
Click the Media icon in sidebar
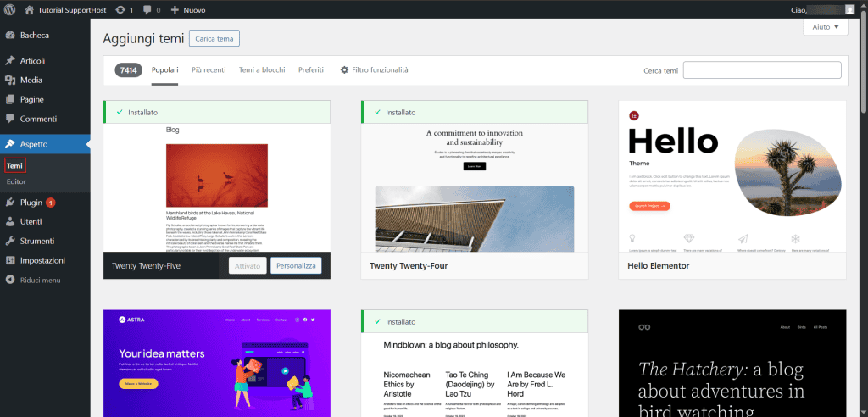10,81
